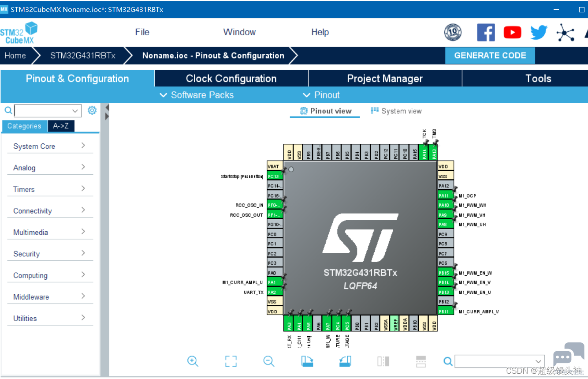The image size is (588, 379).
Task: Open the YouTube icon link
Action: tap(512, 33)
